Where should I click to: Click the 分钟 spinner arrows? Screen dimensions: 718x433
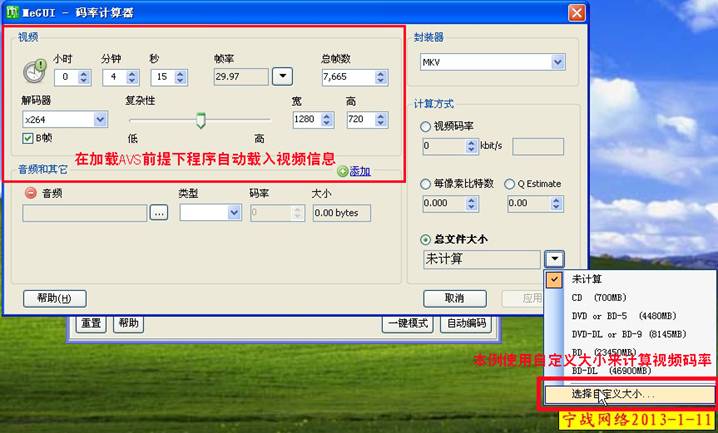point(132,77)
